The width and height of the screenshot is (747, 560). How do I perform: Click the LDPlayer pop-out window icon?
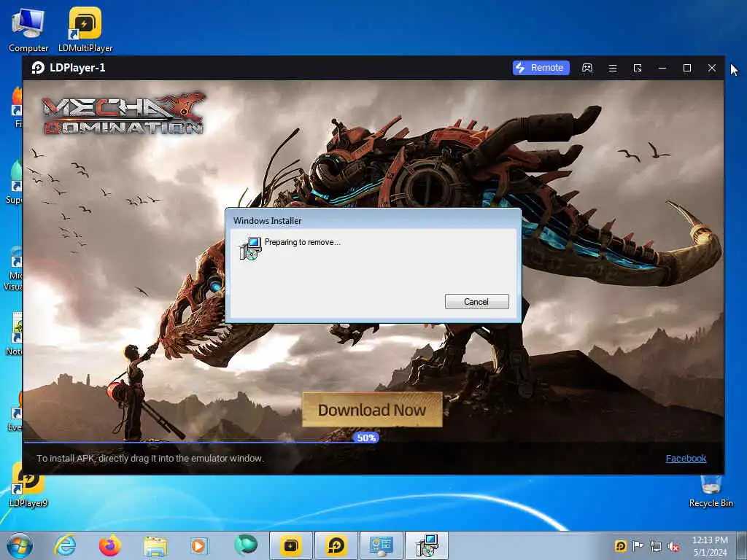[x=638, y=68]
